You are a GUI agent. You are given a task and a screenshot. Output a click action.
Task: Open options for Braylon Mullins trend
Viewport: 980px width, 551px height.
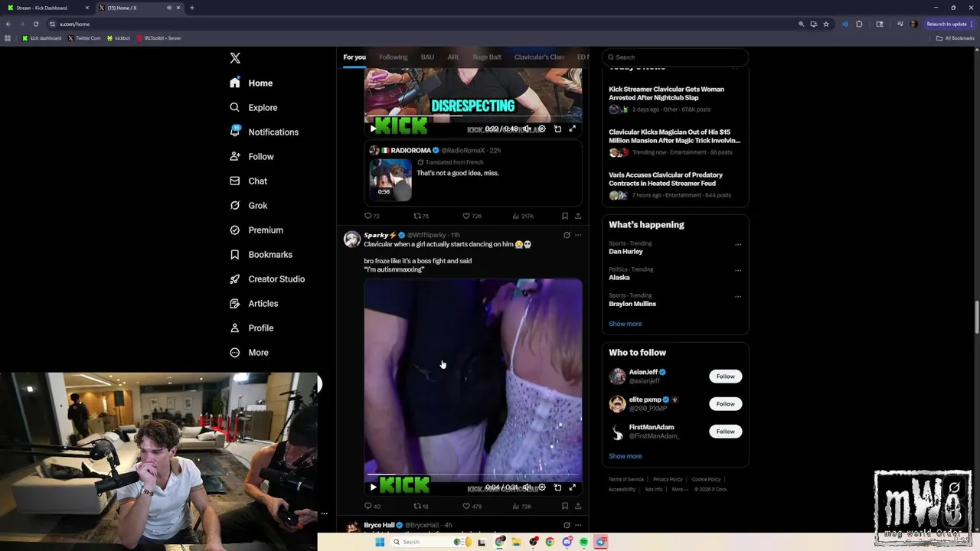click(738, 296)
